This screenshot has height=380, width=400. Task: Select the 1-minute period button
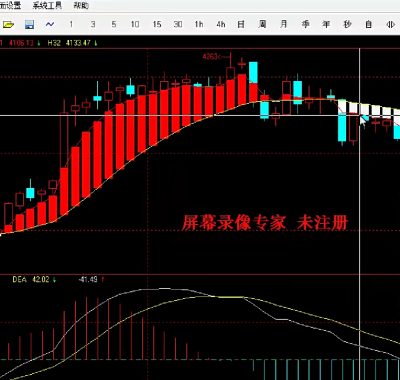click(71, 24)
